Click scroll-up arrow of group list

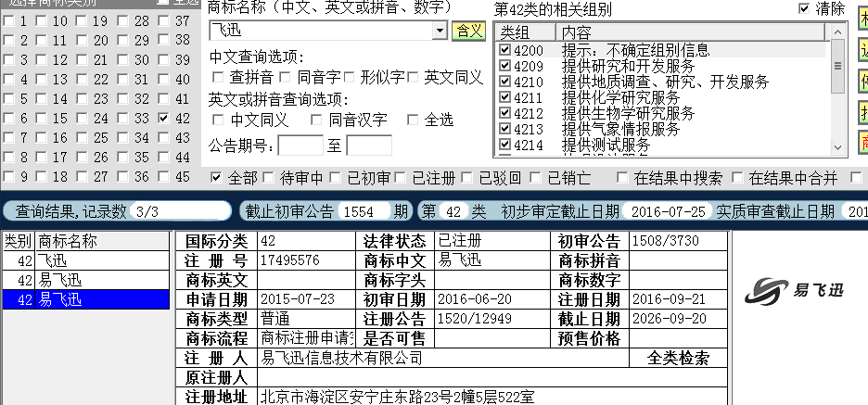point(837,32)
